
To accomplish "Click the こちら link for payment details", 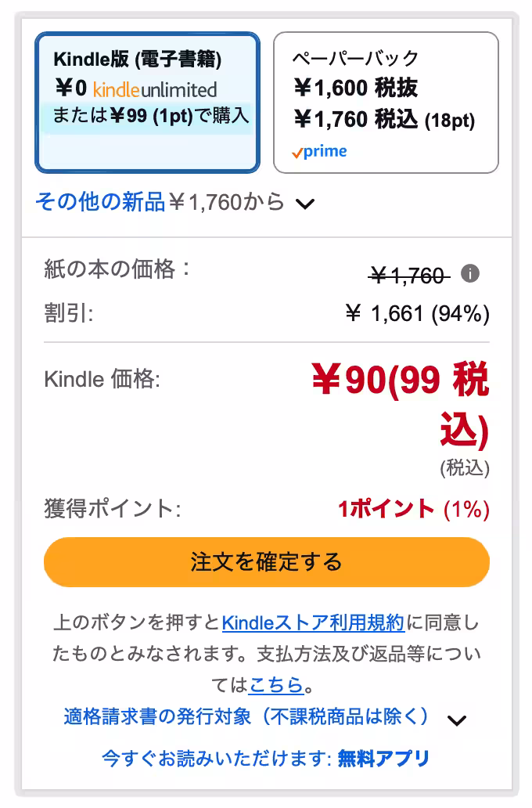I will [275, 684].
